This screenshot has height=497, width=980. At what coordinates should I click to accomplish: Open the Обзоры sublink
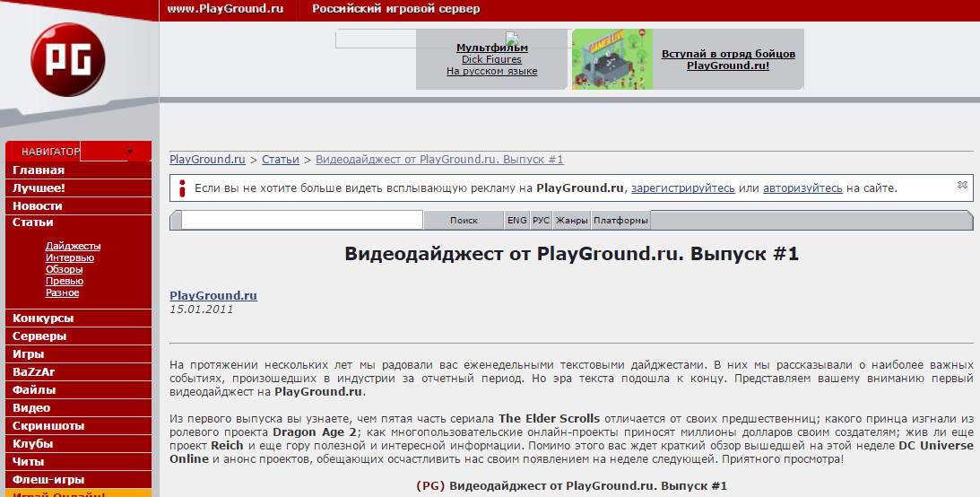(64, 269)
